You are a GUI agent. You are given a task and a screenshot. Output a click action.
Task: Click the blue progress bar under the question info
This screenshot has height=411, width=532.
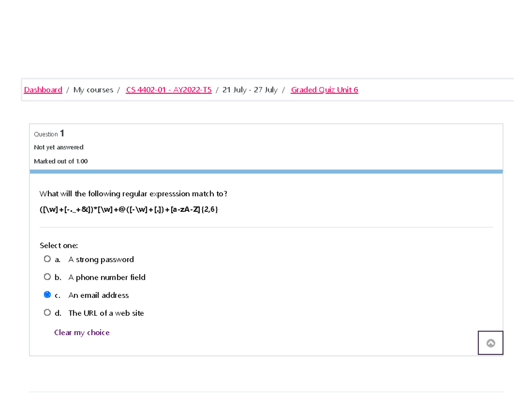[x=266, y=170]
